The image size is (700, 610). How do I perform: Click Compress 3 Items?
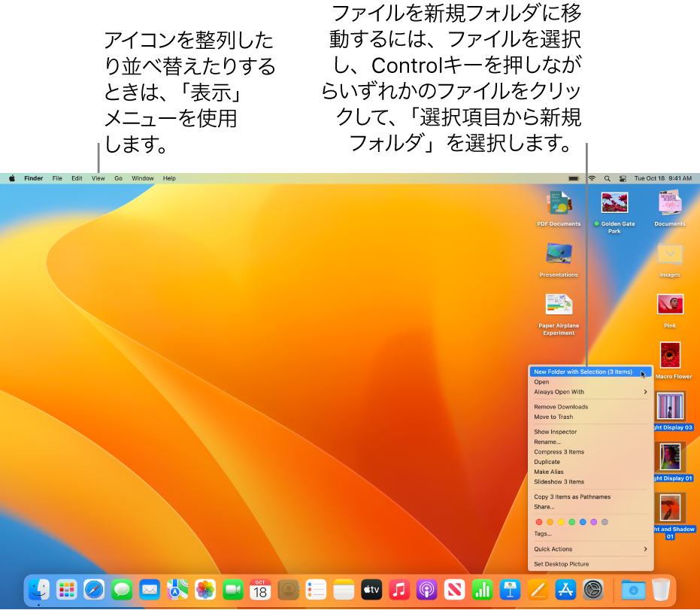click(x=559, y=452)
